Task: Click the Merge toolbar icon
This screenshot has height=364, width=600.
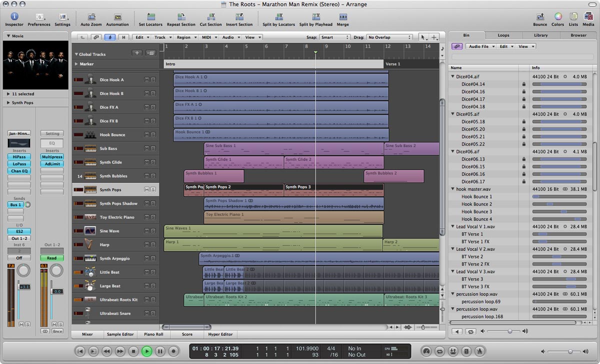Action: (342, 17)
